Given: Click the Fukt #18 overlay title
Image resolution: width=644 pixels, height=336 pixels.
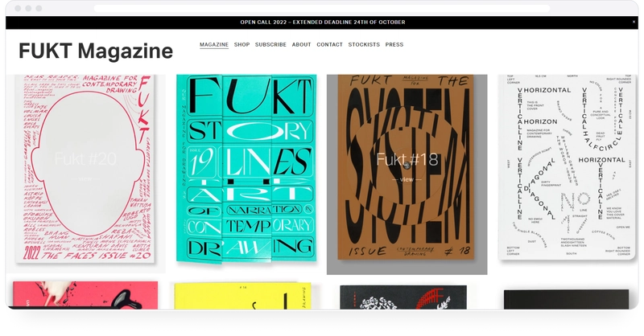Looking at the screenshot, I should point(407,160).
